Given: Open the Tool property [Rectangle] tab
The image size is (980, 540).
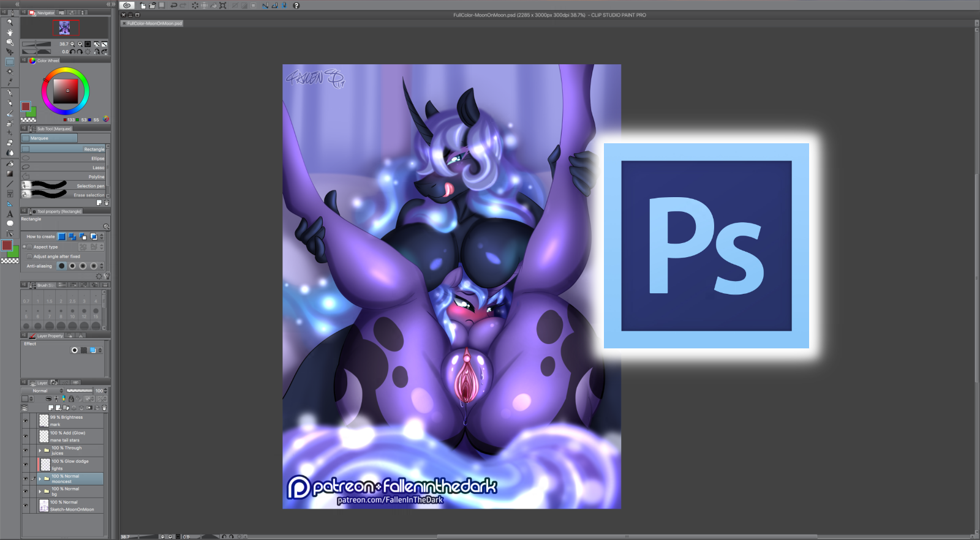Looking at the screenshot, I should (56, 211).
